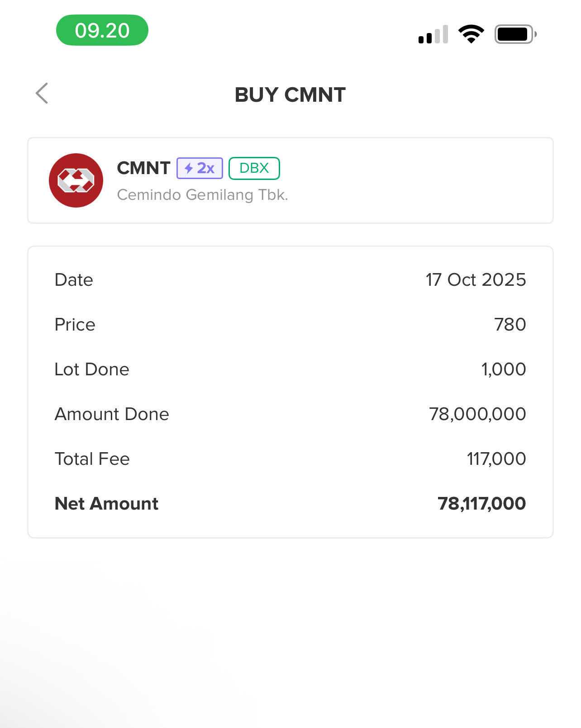Tap the date value 17 Oct 2025
This screenshot has width=581, height=728.
click(x=476, y=280)
